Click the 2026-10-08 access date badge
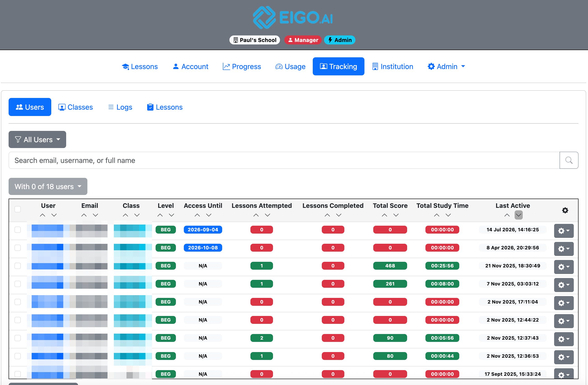Screen dimensions: 588x385 tap(203, 248)
